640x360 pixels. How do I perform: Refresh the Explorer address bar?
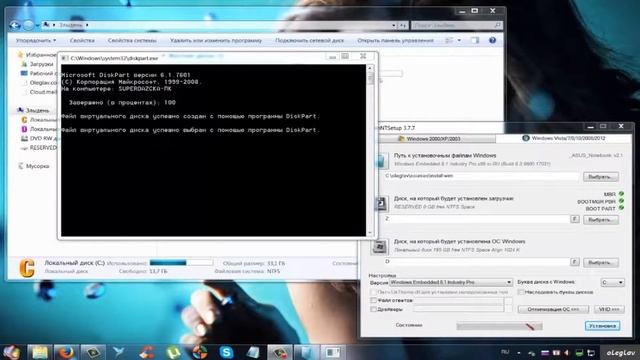pyautogui.click(x=403, y=25)
